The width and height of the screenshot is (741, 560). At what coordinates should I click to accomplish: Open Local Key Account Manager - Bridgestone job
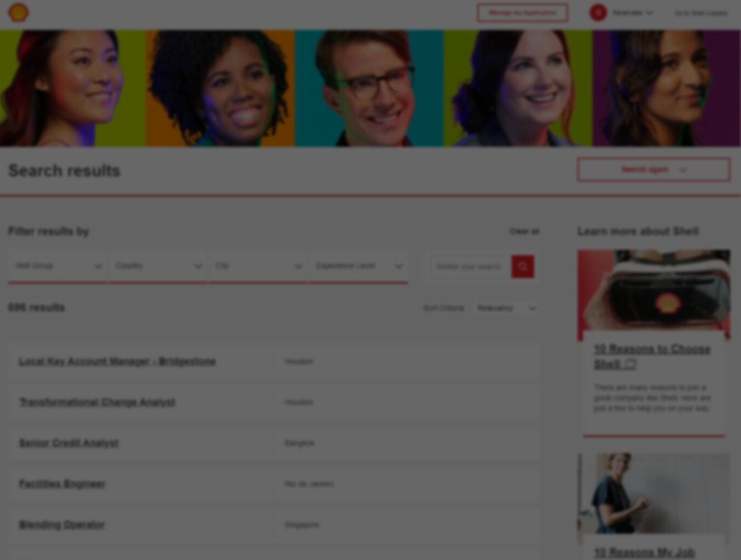coord(117,361)
